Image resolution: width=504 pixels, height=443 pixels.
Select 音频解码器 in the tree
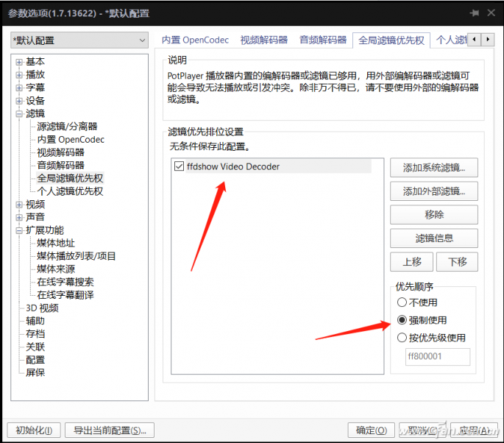pyautogui.click(x=60, y=166)
